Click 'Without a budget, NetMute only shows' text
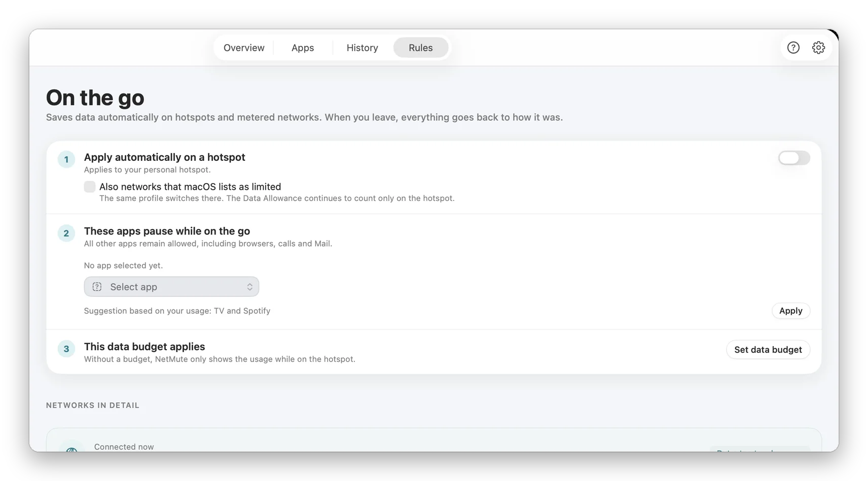This screenshot has width=868, height=481. pyautogui.click(x=220, y=359)
